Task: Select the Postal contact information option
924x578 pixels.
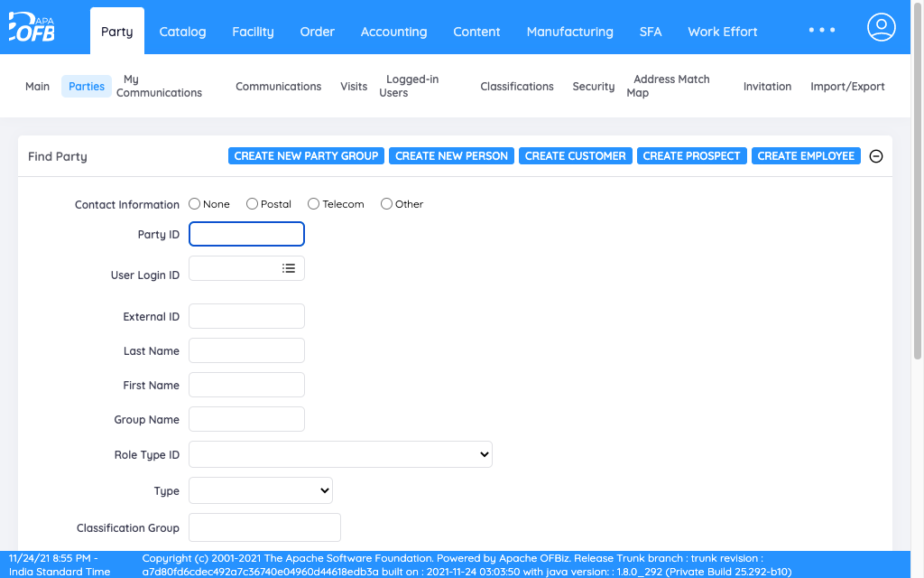Action: (x=252, y=203)
